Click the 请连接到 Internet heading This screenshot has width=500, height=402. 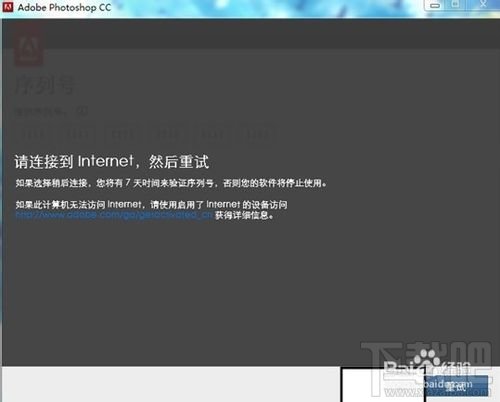point(112,162)
